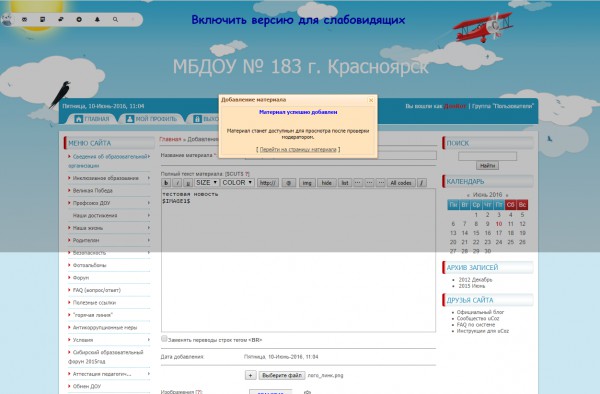Click the Выберите файл button
This screenshot has width=600, height=394.
pos(282,375)
